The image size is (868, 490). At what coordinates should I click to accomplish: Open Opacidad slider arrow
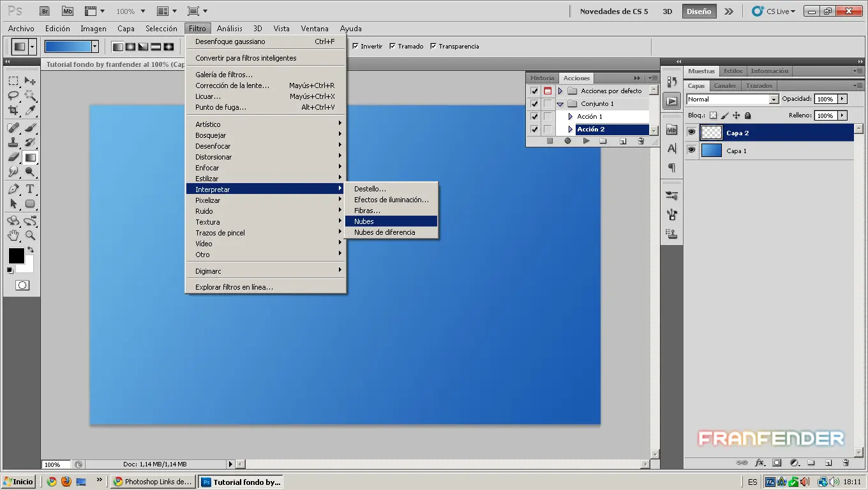[x=842, y=99]
